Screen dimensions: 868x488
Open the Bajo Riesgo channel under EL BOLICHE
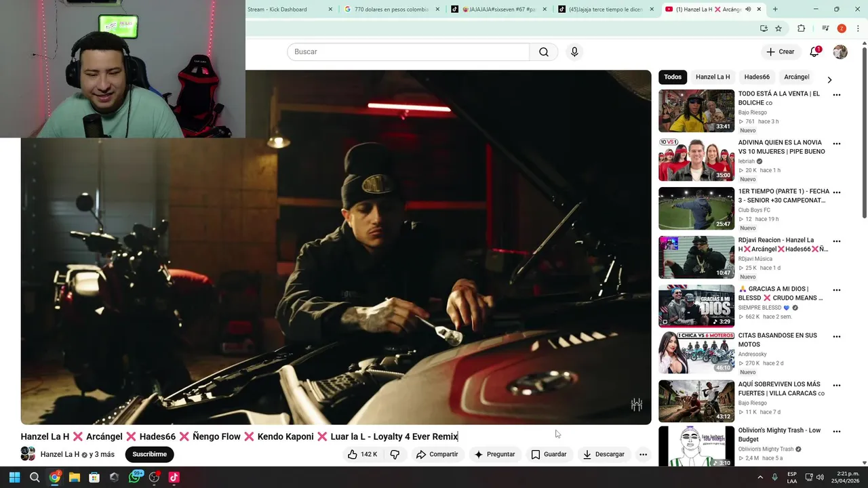click(x=753, y=113)
